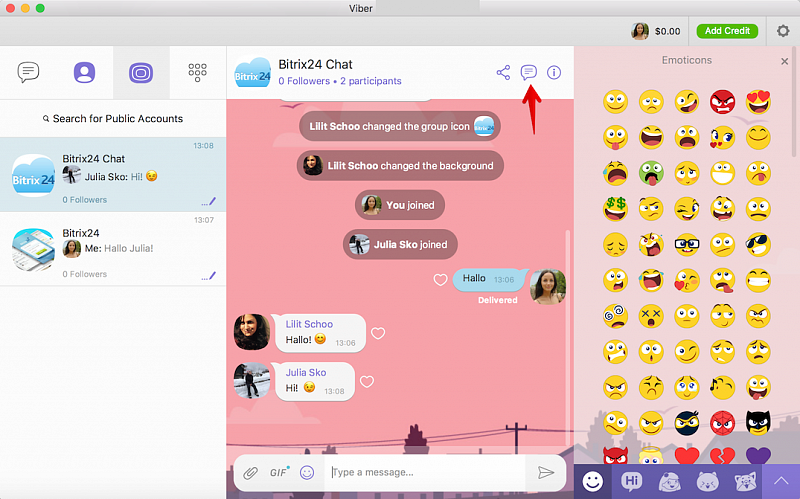This screenshot has width=800, height=499.
Task: Open settings gear icon
Action: [783, 31]
